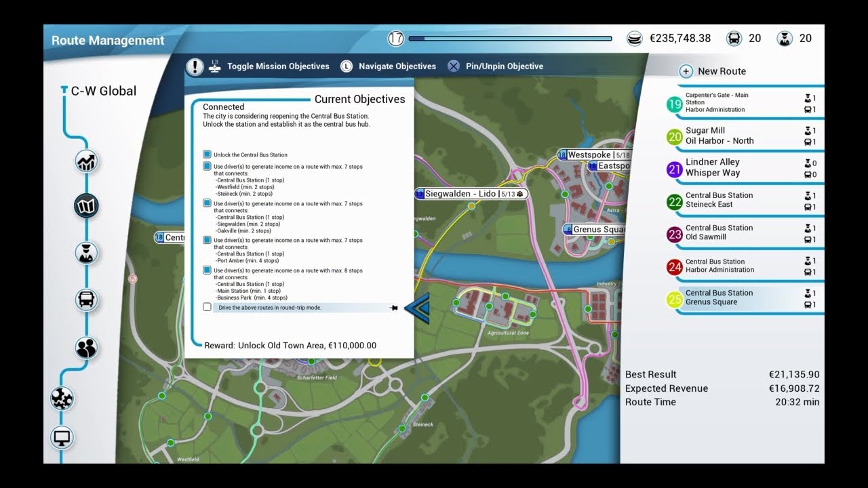Click the C-W Global company name
868x488 pixels.
point(104,91)
